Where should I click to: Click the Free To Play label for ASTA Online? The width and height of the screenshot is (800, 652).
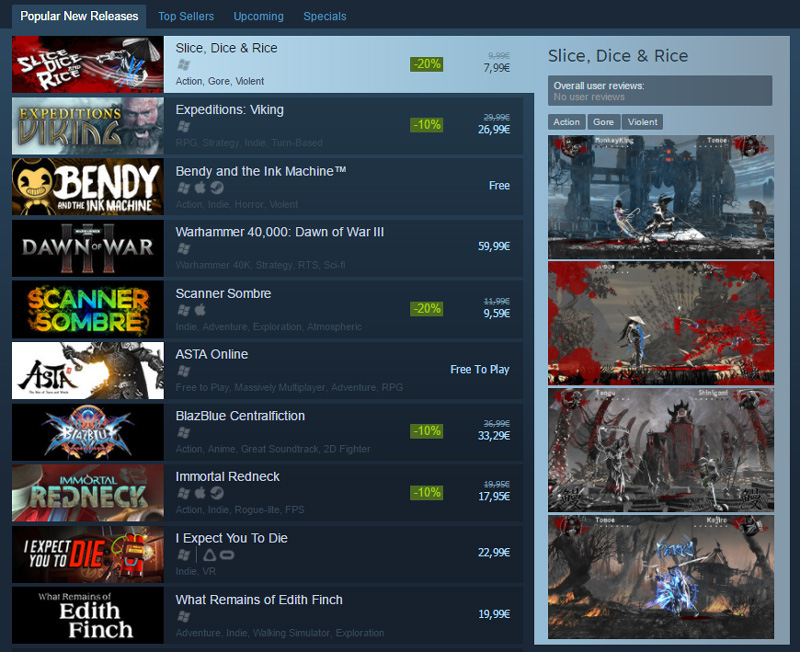coord(480,369)
